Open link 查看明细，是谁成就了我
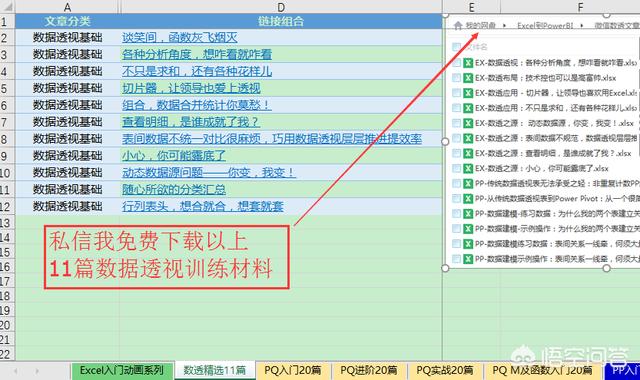This screenshot has width=640, height=380. pos(191,122)
